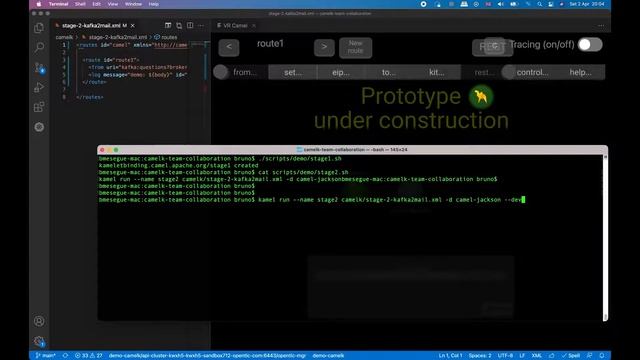Open the Window menu
Image resolution: width=640 pixels, height=360 pixels.
click(x=133, y=4)
